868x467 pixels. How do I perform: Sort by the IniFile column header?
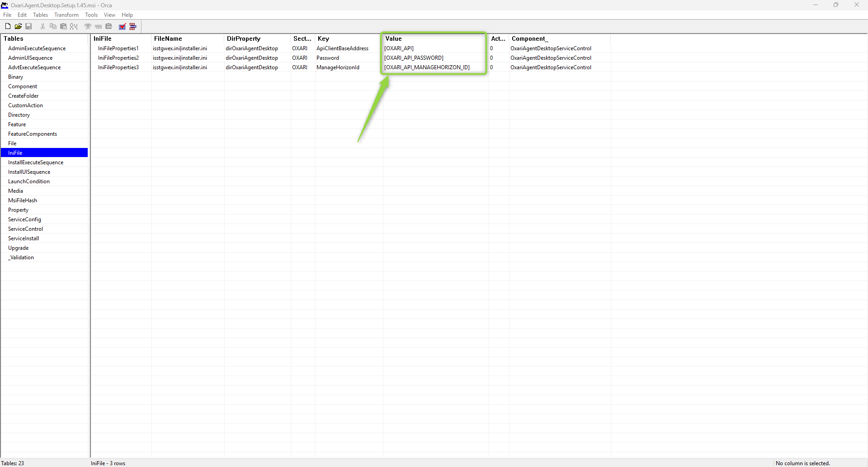pyautogui.click(x=121, y=39)
